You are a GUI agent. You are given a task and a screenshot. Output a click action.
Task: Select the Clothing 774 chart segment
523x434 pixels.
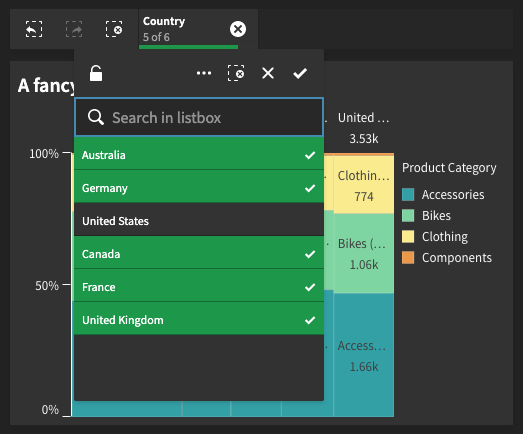[364, 185]
